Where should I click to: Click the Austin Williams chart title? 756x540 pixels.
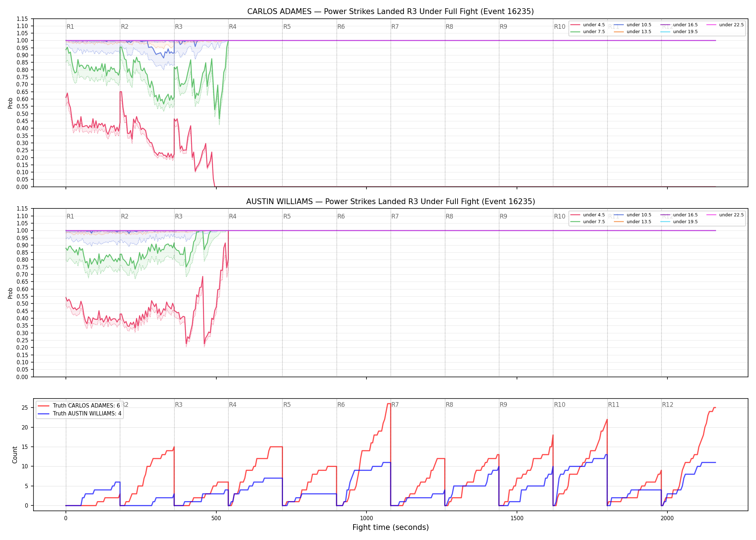[x=390, y=202]
